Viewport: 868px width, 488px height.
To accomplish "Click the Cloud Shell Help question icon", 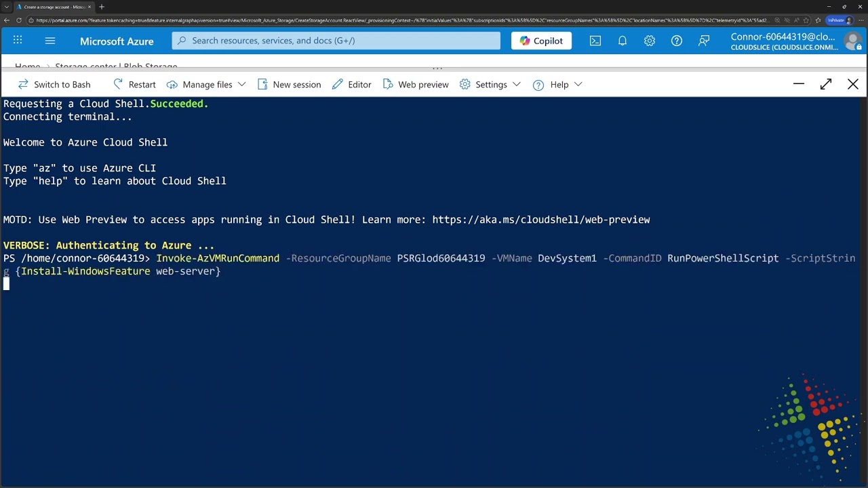I will 538,85.
